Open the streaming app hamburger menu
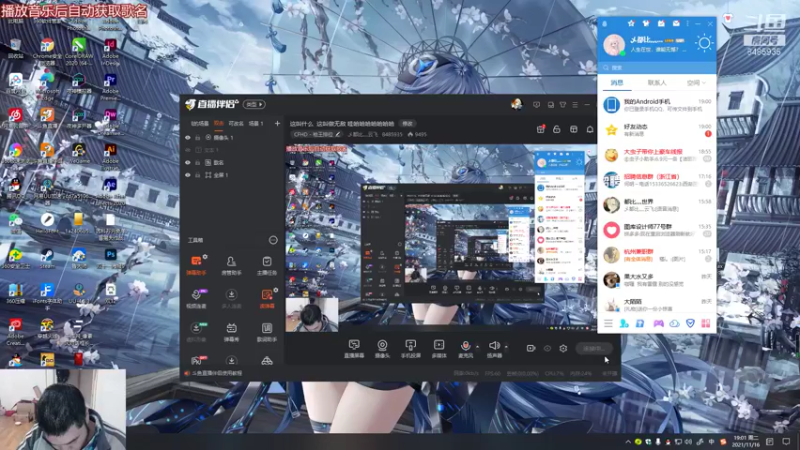This screenshot has width=800, height=450. point(575,105)
